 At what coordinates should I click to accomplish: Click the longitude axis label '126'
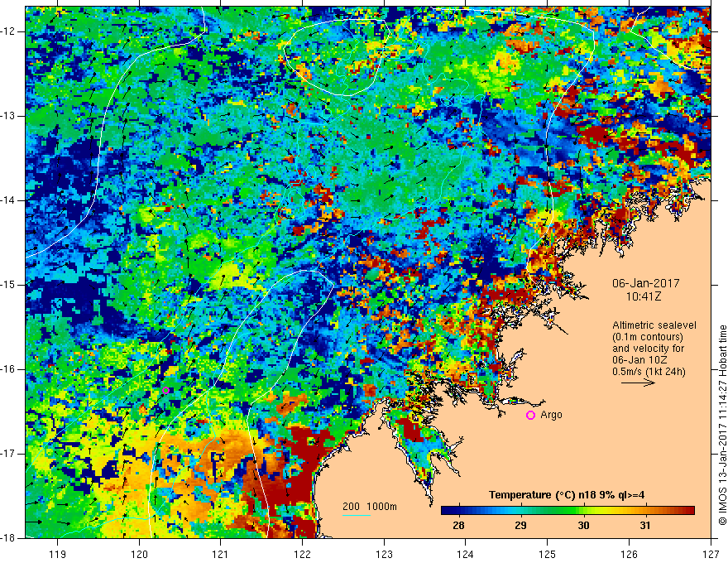629,554
